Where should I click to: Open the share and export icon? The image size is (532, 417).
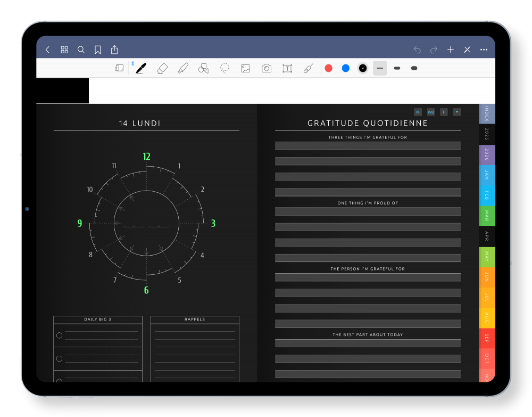[115, 50]
